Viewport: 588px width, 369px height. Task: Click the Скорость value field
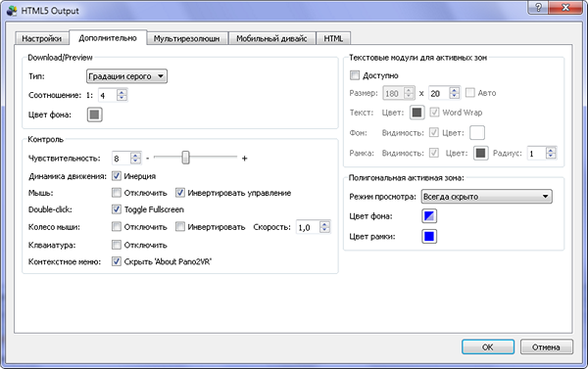tap(308, 227)
